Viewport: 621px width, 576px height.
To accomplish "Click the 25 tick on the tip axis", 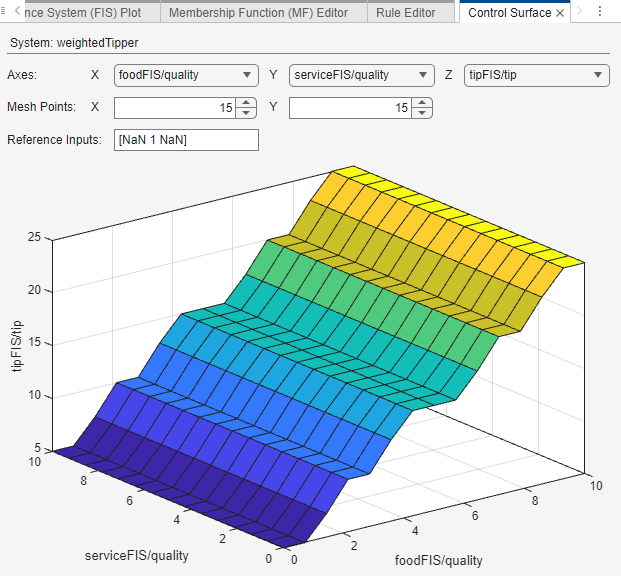I will tap(34, 237).
